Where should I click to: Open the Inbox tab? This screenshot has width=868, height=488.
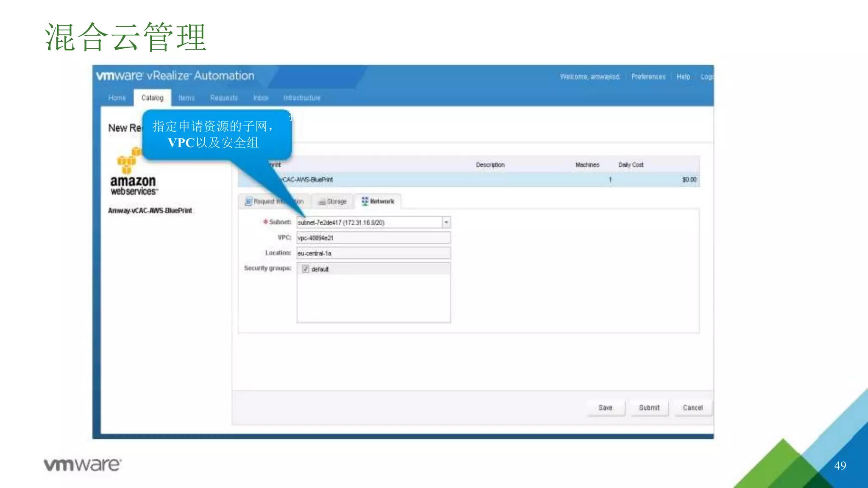261,98
